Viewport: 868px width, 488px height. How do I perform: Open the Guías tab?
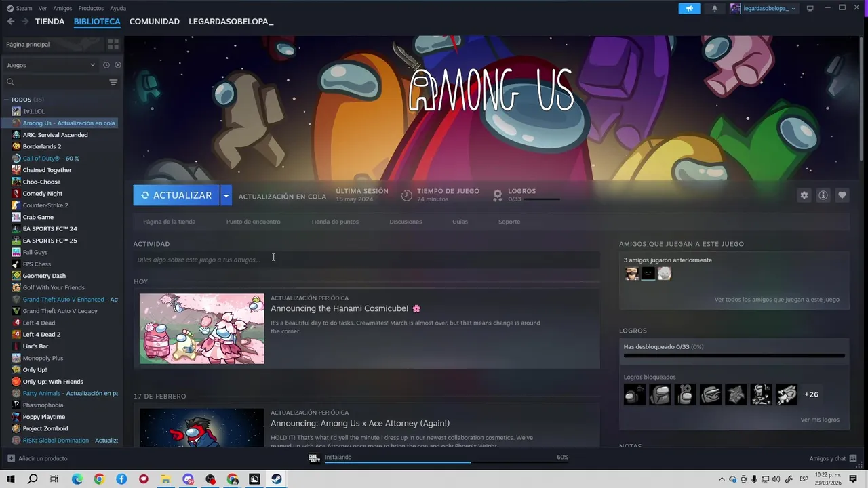460,222
